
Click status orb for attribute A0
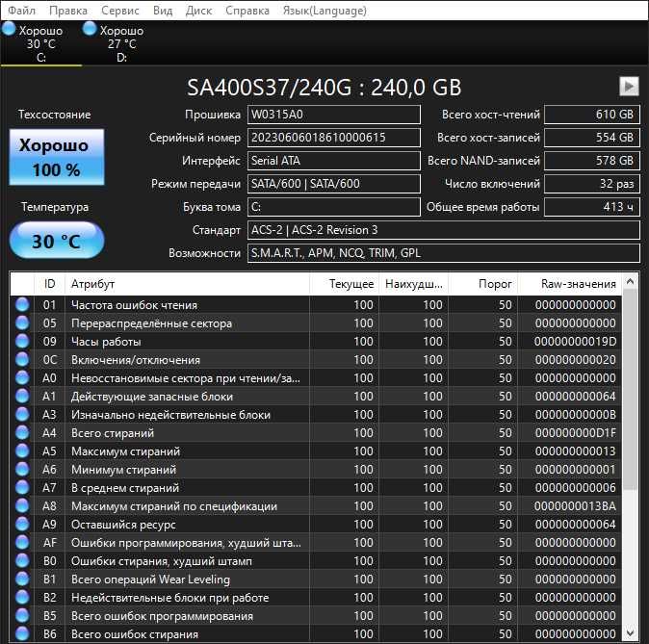(22, 378)
